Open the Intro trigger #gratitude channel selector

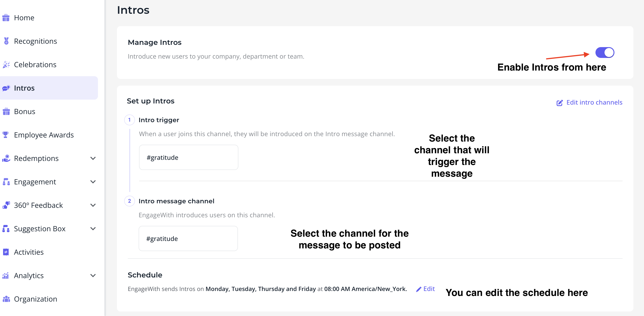click(188, 158)
